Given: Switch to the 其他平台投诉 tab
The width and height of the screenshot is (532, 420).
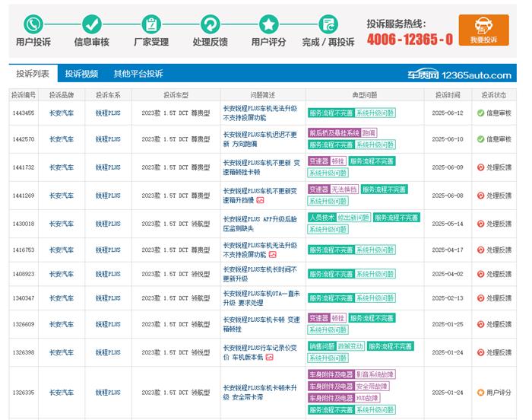Looking at the screenshot, I should pyautogui.click(x=138, y=73).
